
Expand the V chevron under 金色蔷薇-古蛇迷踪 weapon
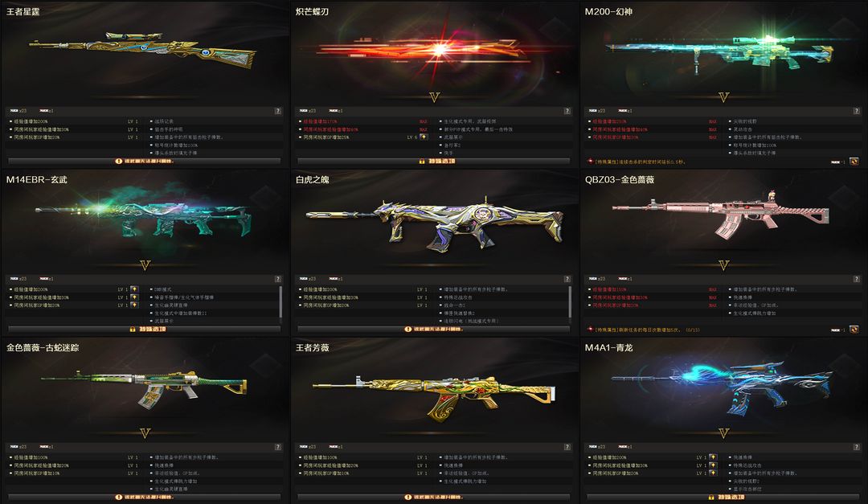pyautogui.click(x=145, y=433)
